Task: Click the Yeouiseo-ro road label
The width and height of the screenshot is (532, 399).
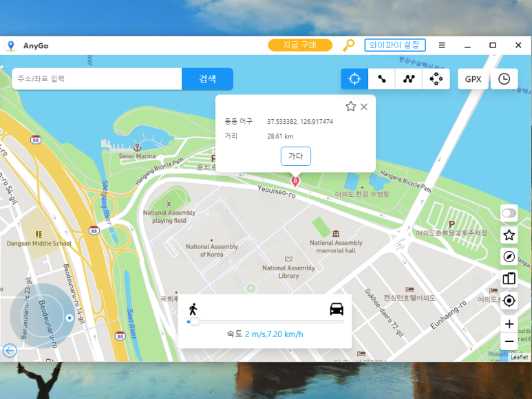Action: [276, 192]
